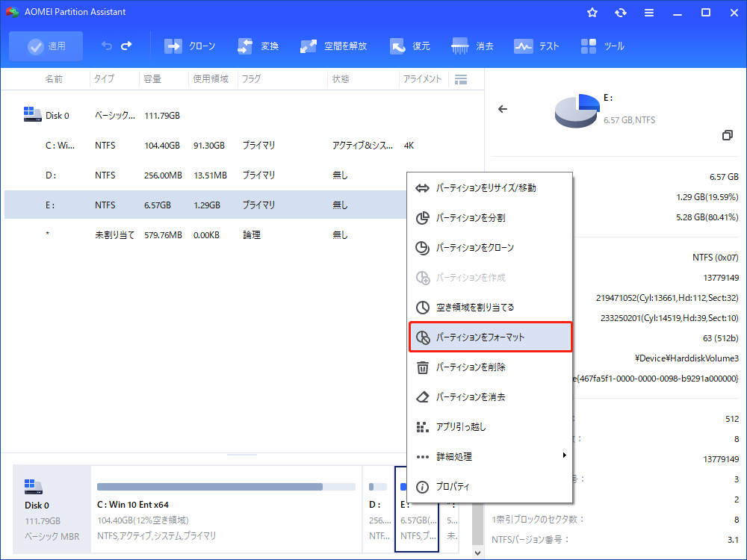747x560 pixels.
Task: Sort by 容量 column header
Action: 152,79
